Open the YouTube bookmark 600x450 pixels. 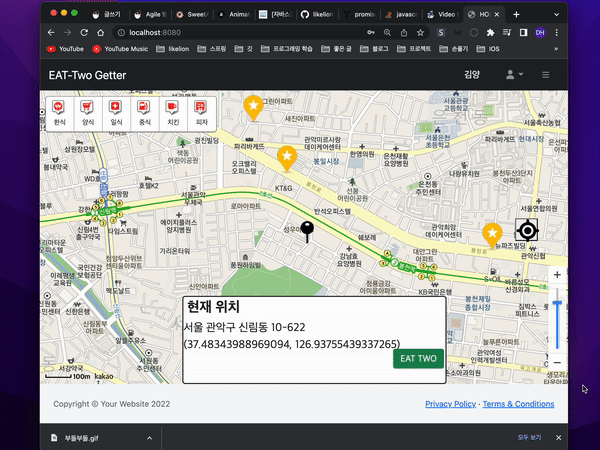coord(65,49)
